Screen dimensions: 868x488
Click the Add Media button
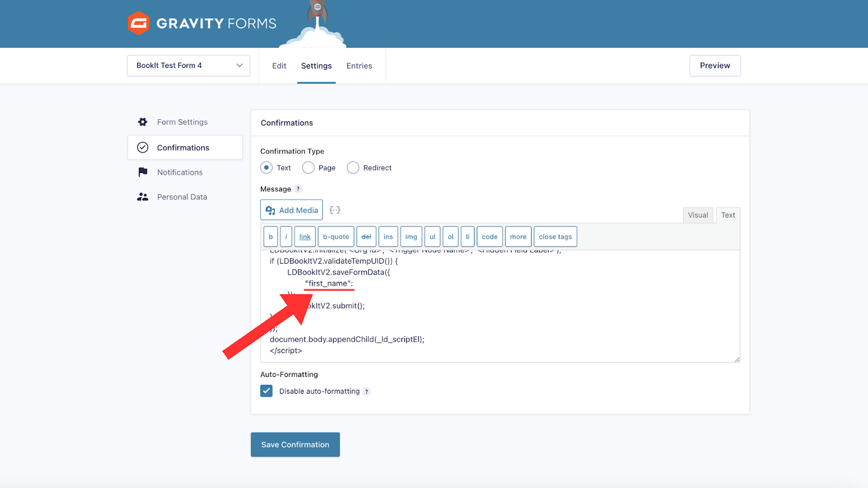(x=291, y=210)
